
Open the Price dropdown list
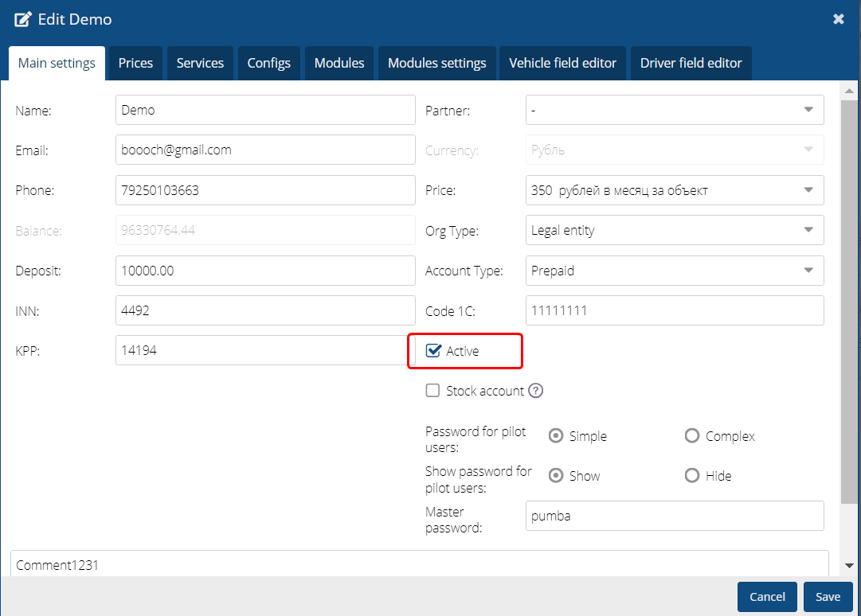coord(808,190)
